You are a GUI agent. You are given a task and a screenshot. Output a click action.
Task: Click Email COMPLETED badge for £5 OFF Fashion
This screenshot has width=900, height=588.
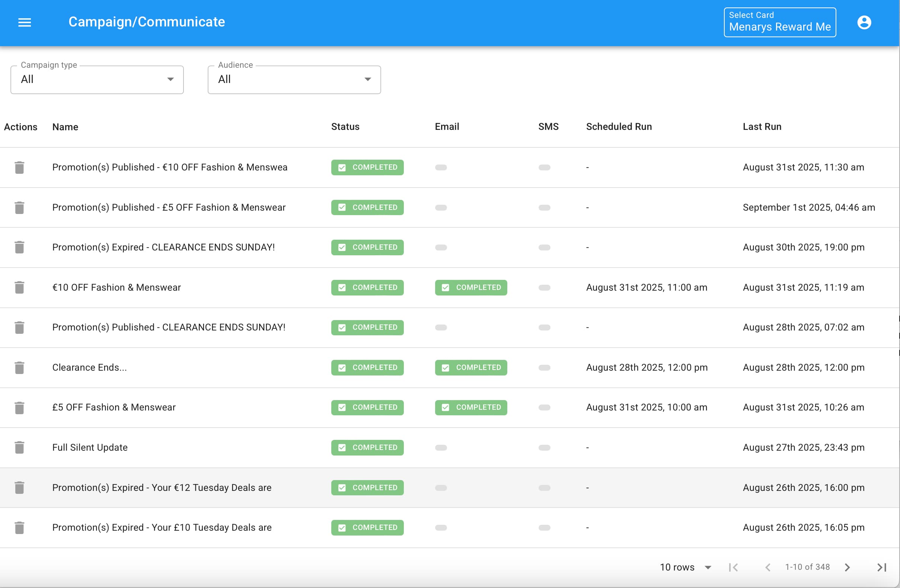click(470, 408)
